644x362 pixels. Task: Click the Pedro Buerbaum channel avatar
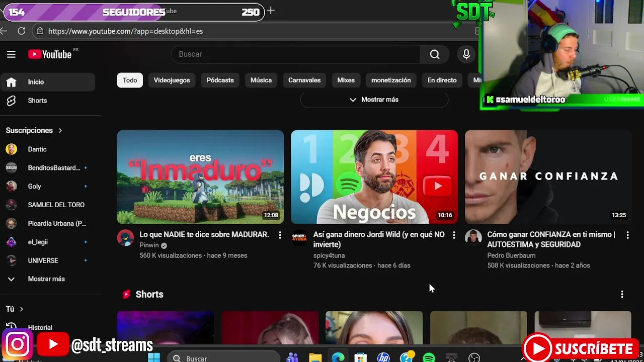tap(473, 238)
